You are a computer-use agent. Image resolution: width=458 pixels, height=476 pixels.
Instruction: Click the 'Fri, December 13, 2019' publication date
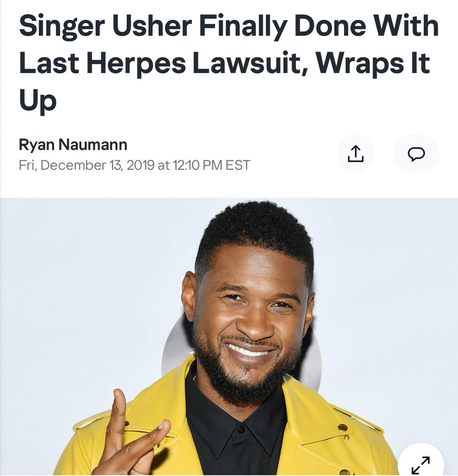(x=87, y=165)
